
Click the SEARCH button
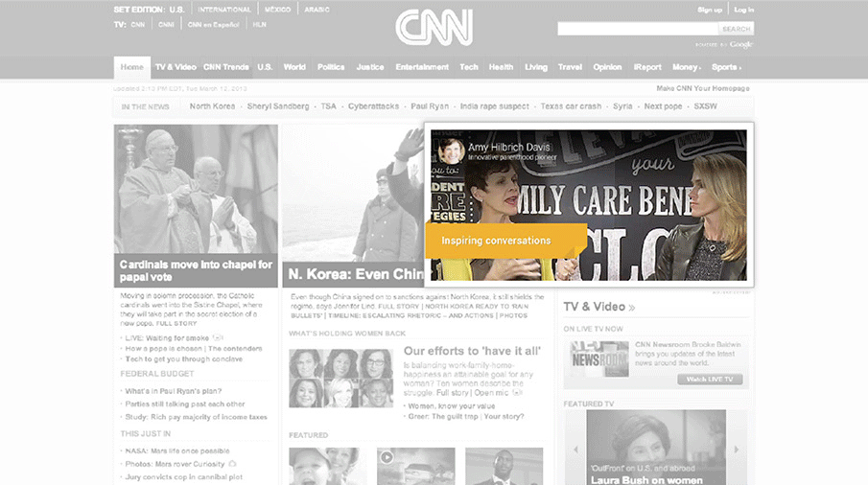pyautogui.click(x=736, y=29)
